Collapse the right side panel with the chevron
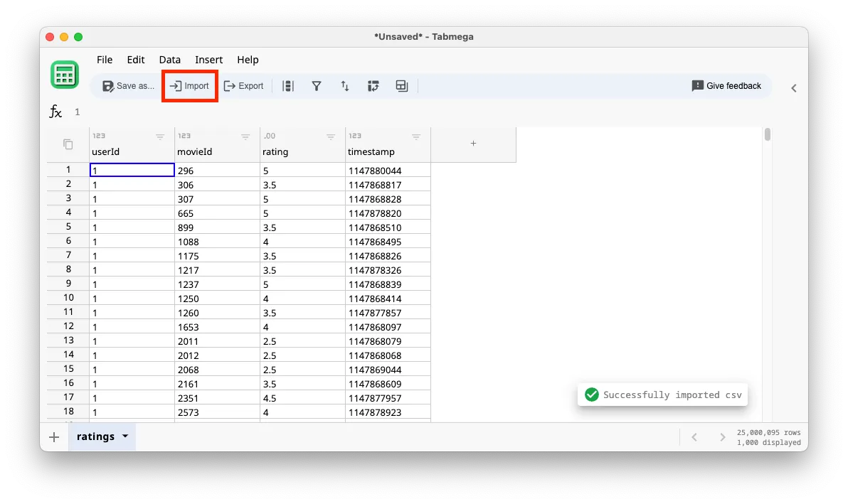This screenshot has width=848, height=504. click(794, 87)
